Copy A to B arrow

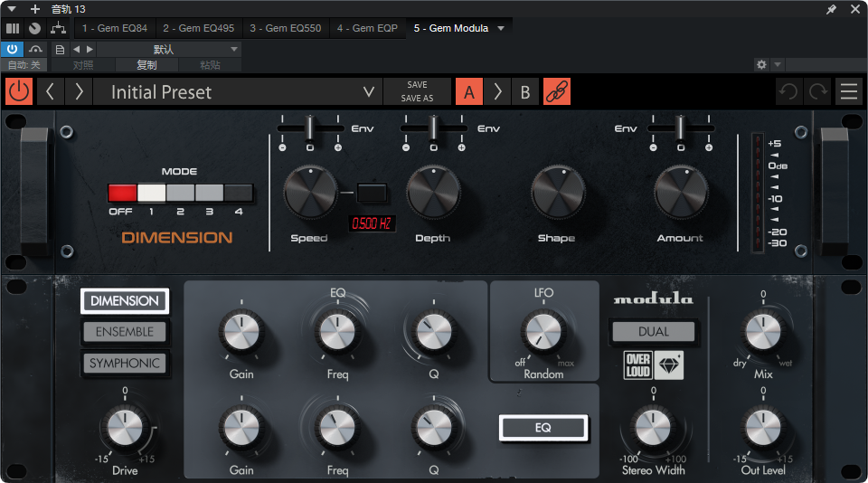[x=497, y=91]
